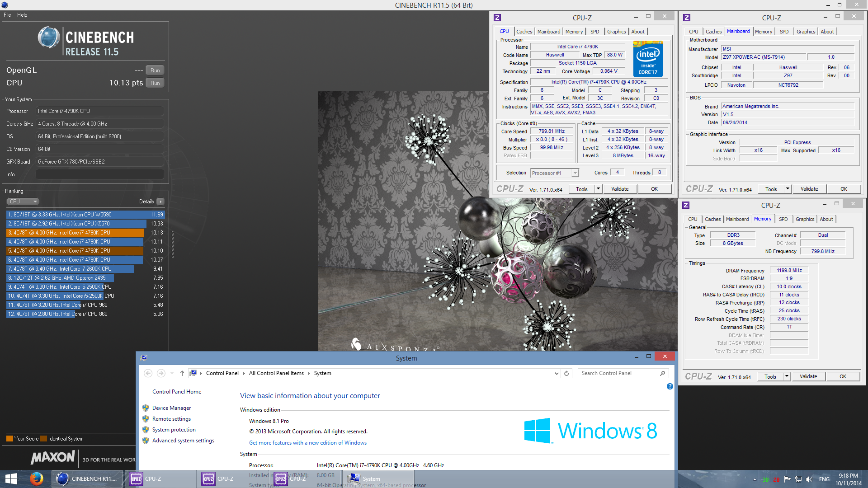The image size is (868, 488).
Task: Click the System window title bar icon
Action: click(144, 357)
